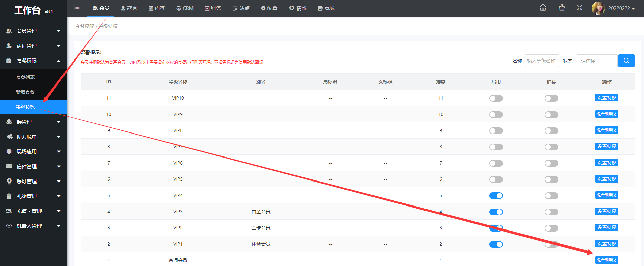Open the 礼物管理 sidebar menu label

[27, 196]
